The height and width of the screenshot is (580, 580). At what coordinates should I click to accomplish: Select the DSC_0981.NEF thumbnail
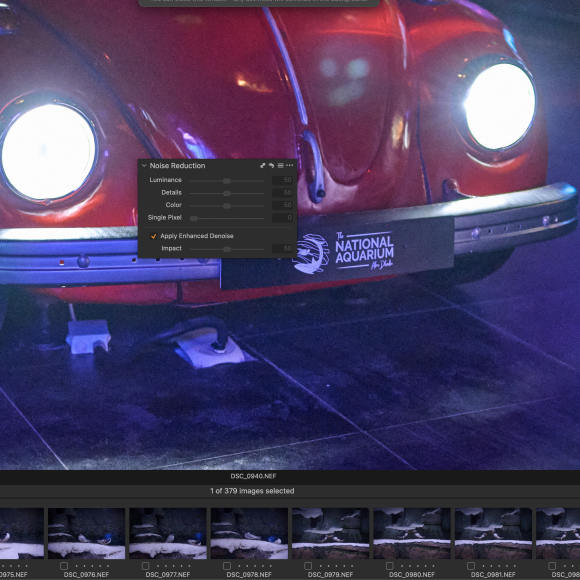[493, 533]
